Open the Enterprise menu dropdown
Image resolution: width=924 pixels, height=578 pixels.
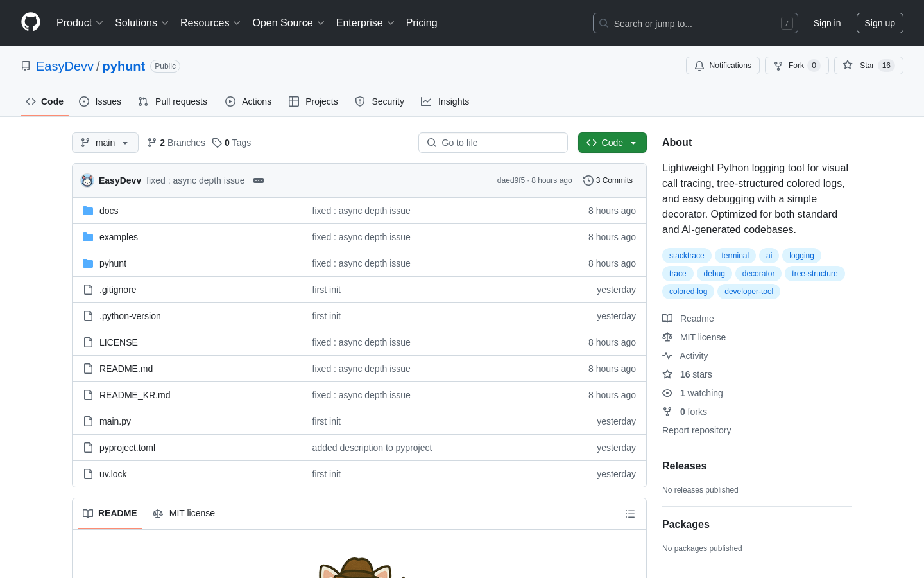(x=365, y=23)
